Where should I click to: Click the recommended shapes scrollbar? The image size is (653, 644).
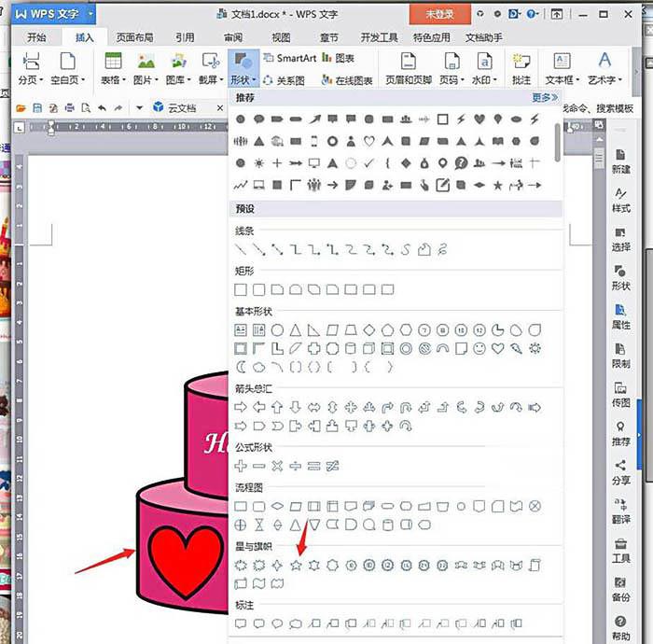(x=558, y=143)
